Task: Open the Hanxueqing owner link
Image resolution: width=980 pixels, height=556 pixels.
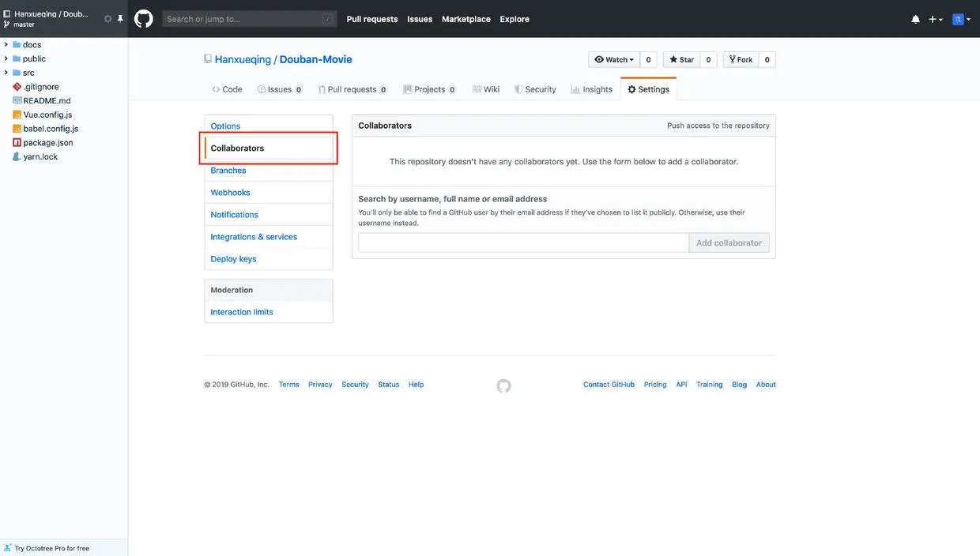Action: (243, 59)
